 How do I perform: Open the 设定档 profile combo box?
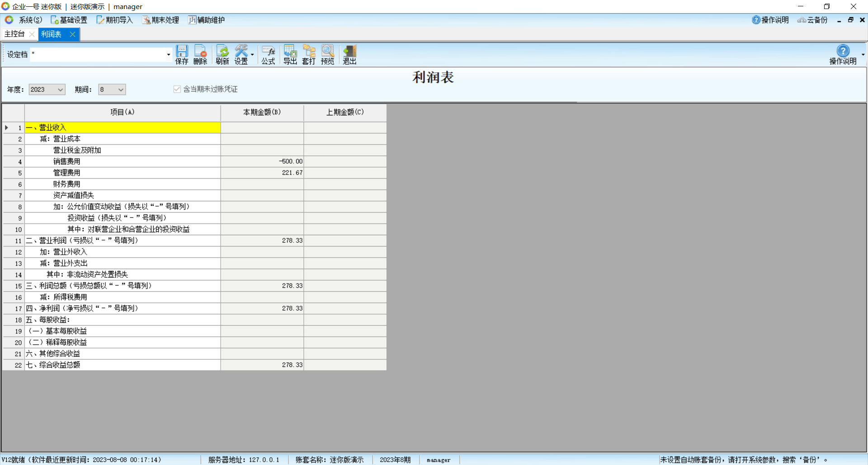click(x=168, y=55)
